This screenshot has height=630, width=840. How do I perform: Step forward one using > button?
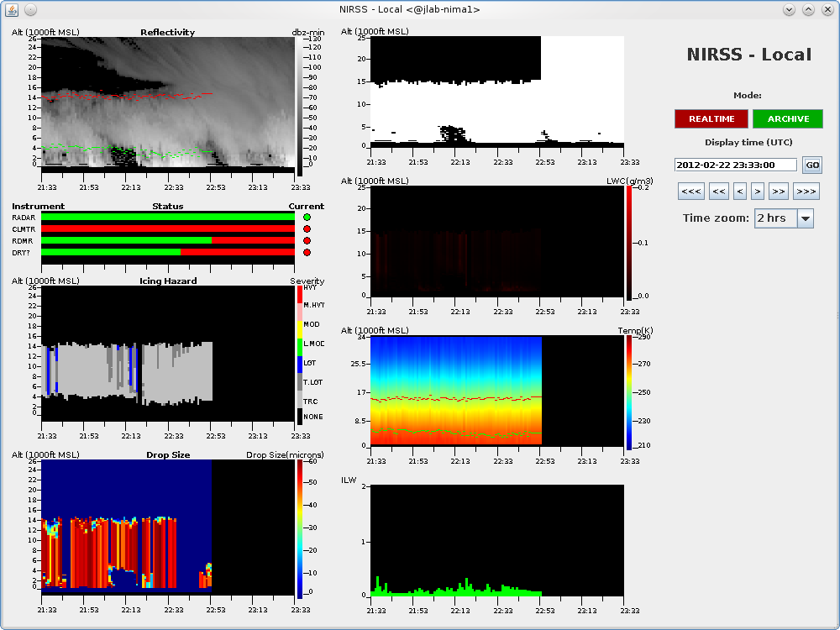(758, 192)
